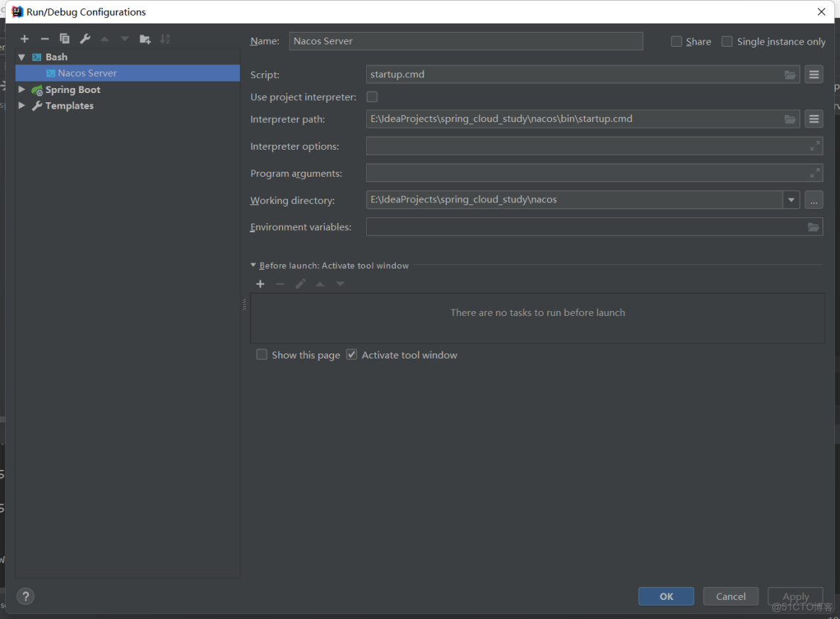Screen dimensions: 840x619
Task: Open Edit Templates with the wrench icon
Action: click(x=85, y=39)
